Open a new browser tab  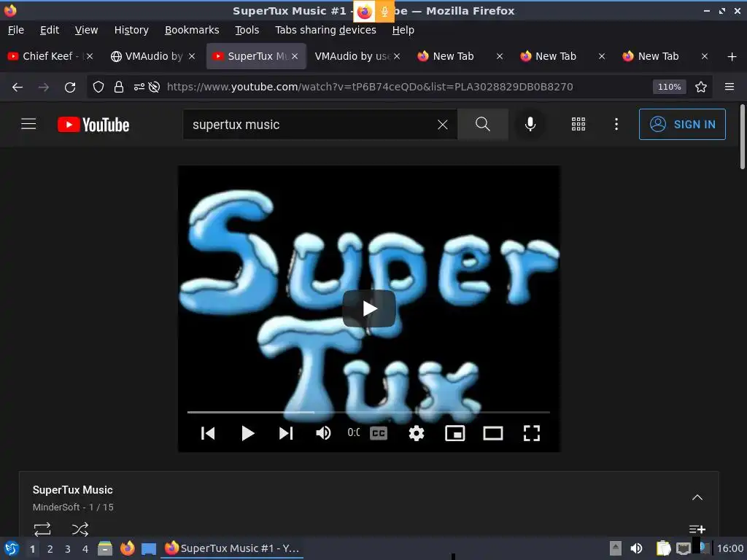732,57
